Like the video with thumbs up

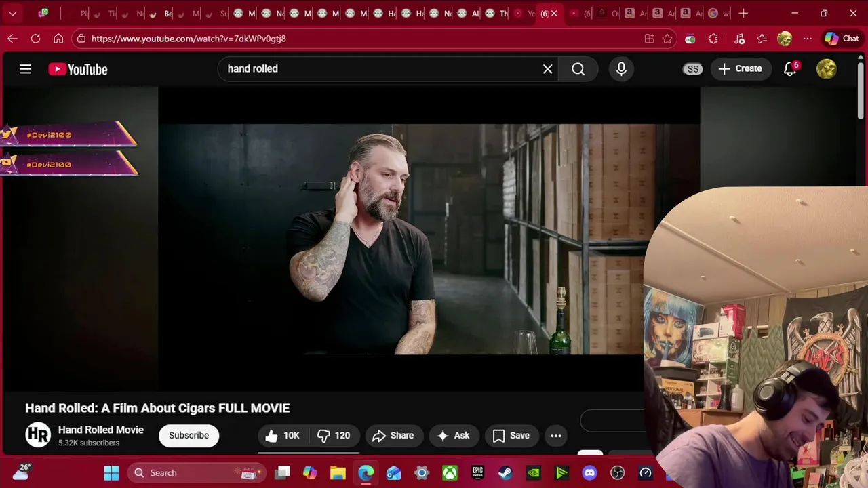tap(283, 436)
